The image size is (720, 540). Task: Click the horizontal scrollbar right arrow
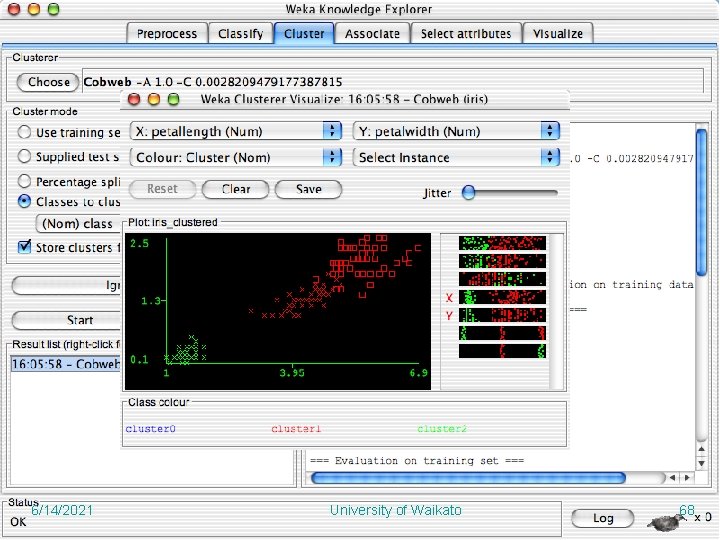pyautogui.click(x=687, y=478)
